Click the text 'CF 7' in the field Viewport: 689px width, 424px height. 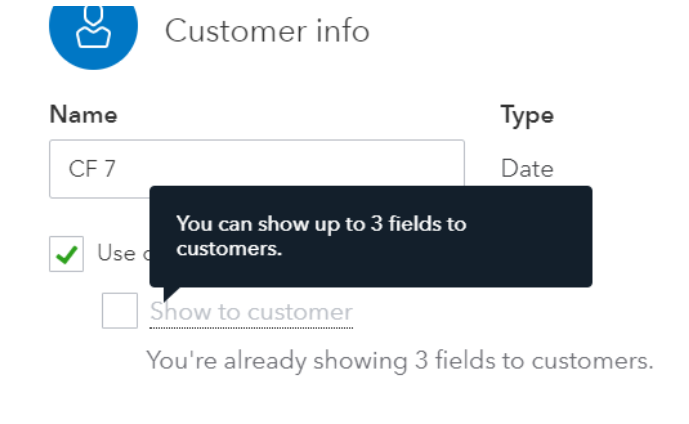92,169
